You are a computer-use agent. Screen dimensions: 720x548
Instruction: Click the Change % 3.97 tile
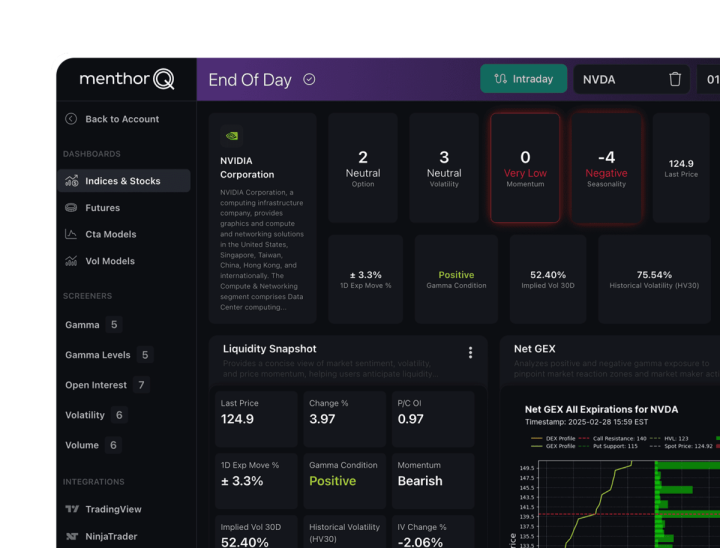pyautogui.click(x=344, y=419)
